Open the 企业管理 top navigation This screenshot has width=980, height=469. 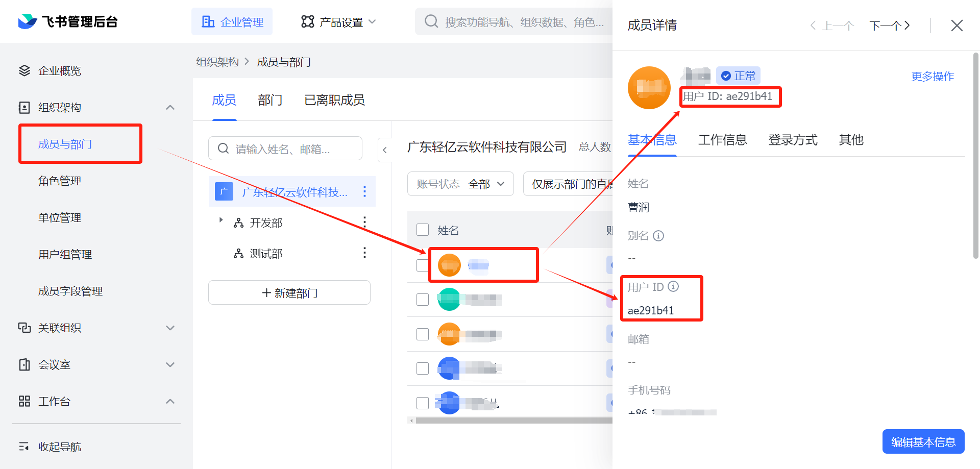click(x=232, y=21)
